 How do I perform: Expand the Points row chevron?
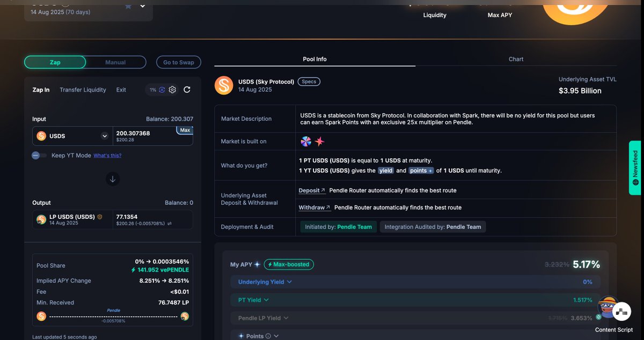coord(276,336)
